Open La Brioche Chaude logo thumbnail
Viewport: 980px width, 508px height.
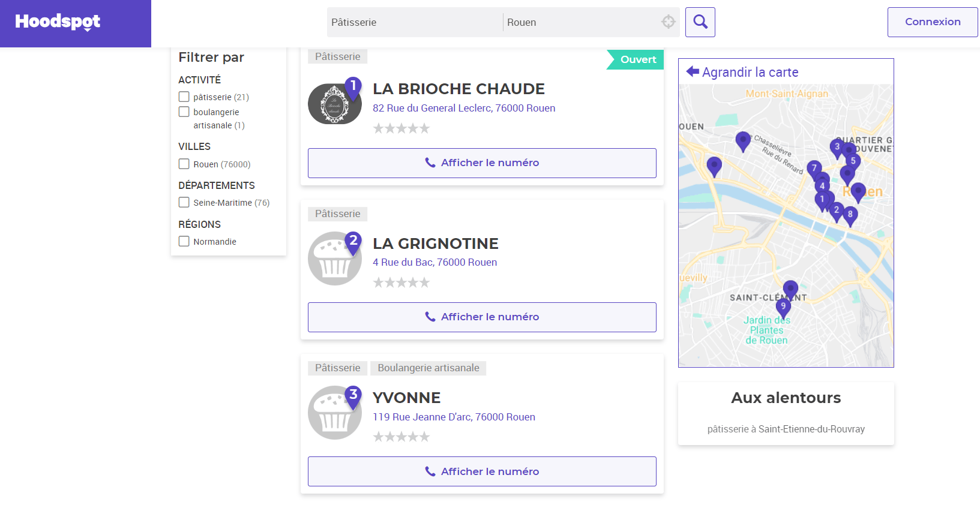tap(334, 104)
